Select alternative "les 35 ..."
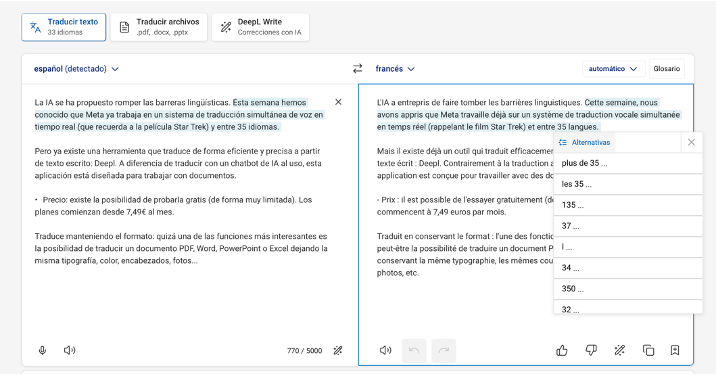Screen dimensions: 716x375 pyautogui.click(x=628, y=184)
